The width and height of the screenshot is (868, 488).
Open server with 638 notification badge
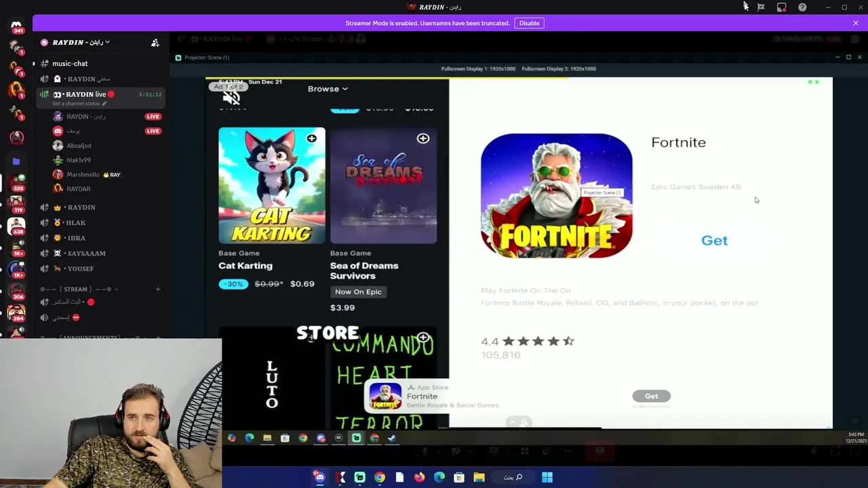(x=16, y=225)
